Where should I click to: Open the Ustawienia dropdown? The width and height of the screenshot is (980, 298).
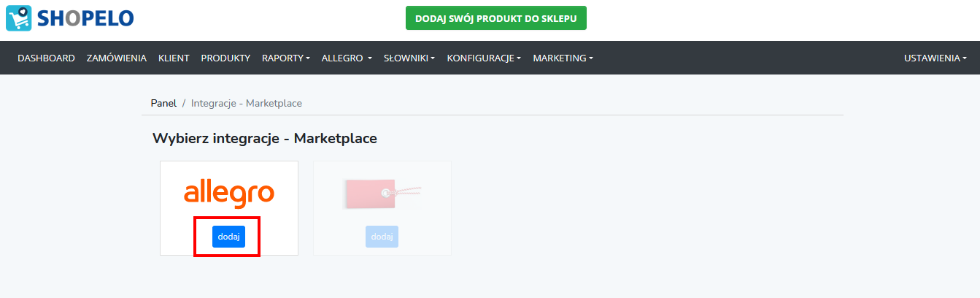935,58
